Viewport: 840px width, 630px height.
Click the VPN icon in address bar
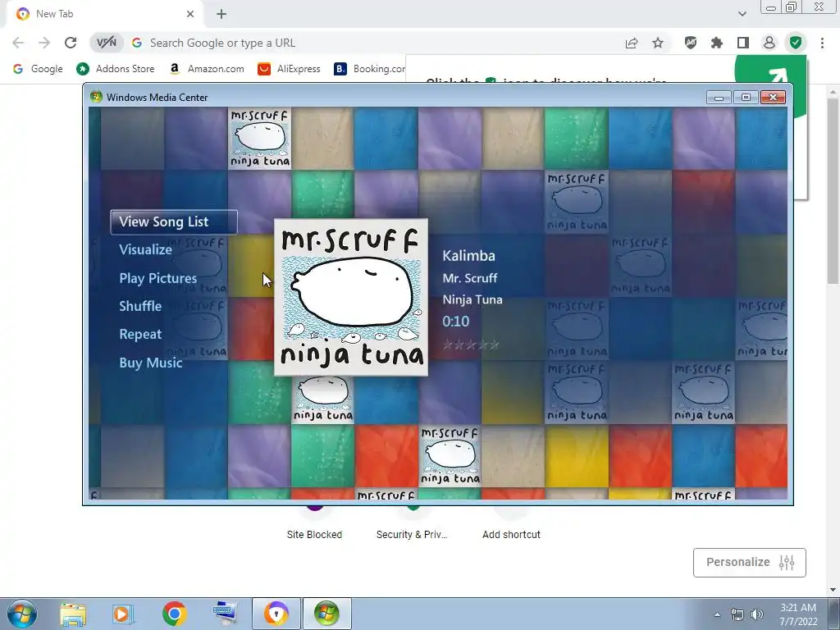pyautogui.click(x=106, y=43)
